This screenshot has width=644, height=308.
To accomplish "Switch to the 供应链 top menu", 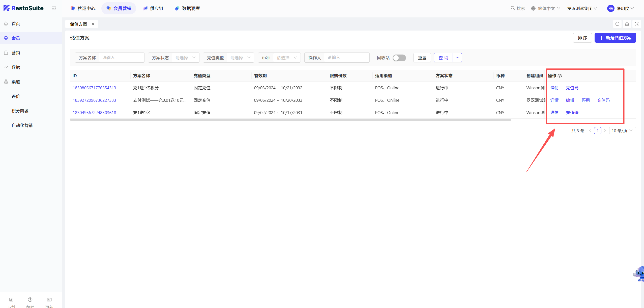I will (x=154, y=8).
